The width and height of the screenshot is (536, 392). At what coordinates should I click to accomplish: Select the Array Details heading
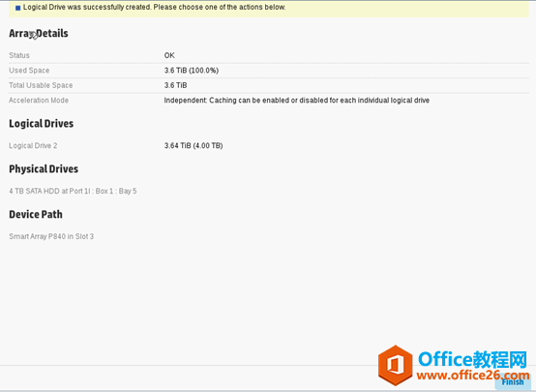point(39,34)
